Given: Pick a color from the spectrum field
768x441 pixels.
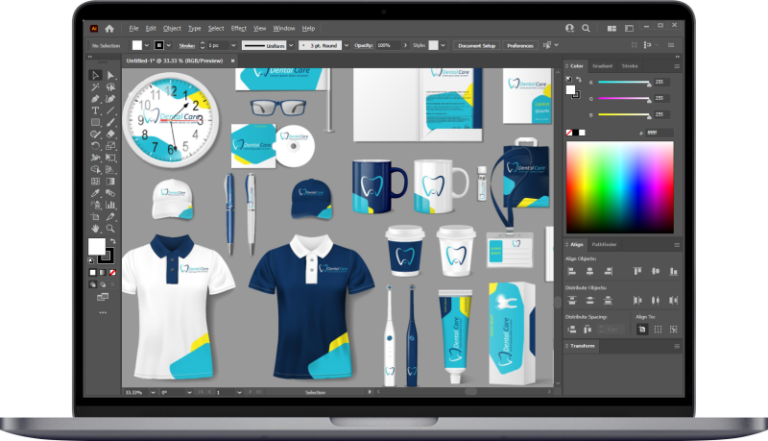Looking at the screenshot, I should 620,187.
